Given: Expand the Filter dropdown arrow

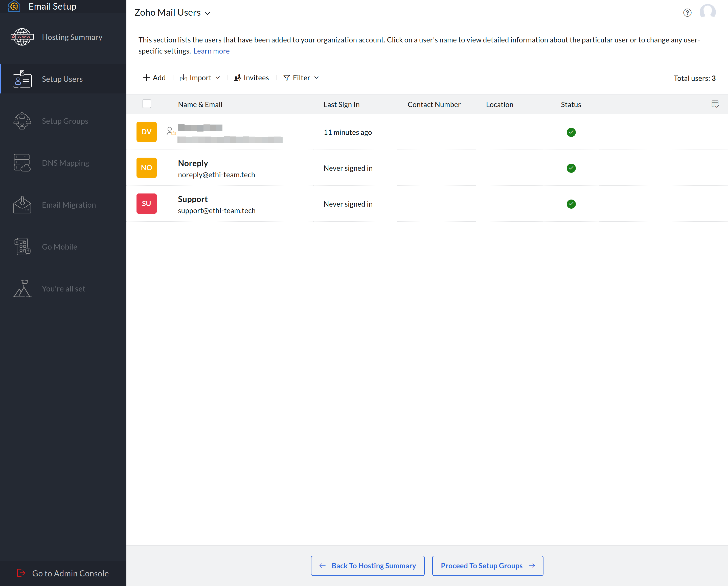Looking at the screenshot, I should (316, 78).
